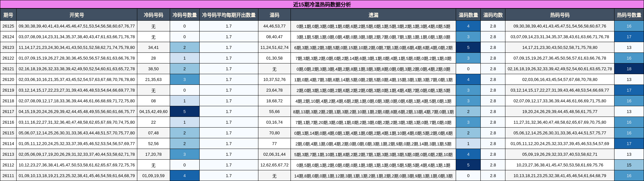The image size is (644, 181).
Task: Click omission cell of row 26116
Action: [373, 122]
